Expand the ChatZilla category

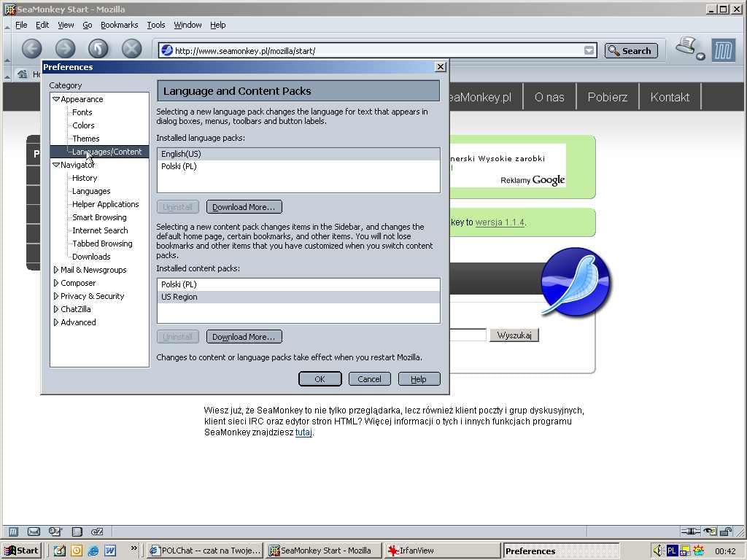tap(56, 309)
